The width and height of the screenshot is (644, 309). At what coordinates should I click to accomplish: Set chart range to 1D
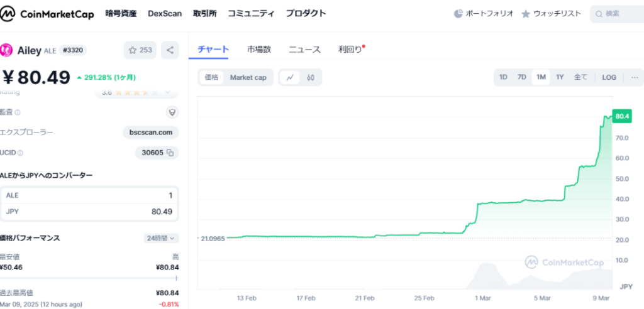[503, 77]
